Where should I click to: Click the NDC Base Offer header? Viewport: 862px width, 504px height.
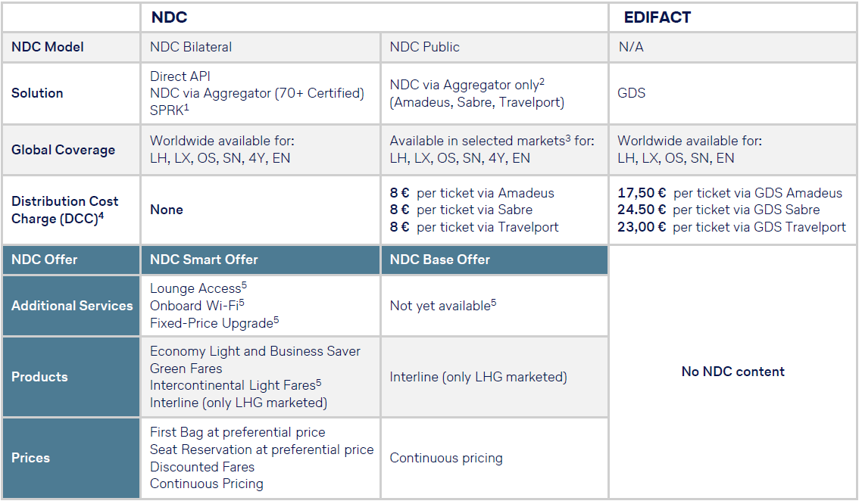[x=439, y=260]
